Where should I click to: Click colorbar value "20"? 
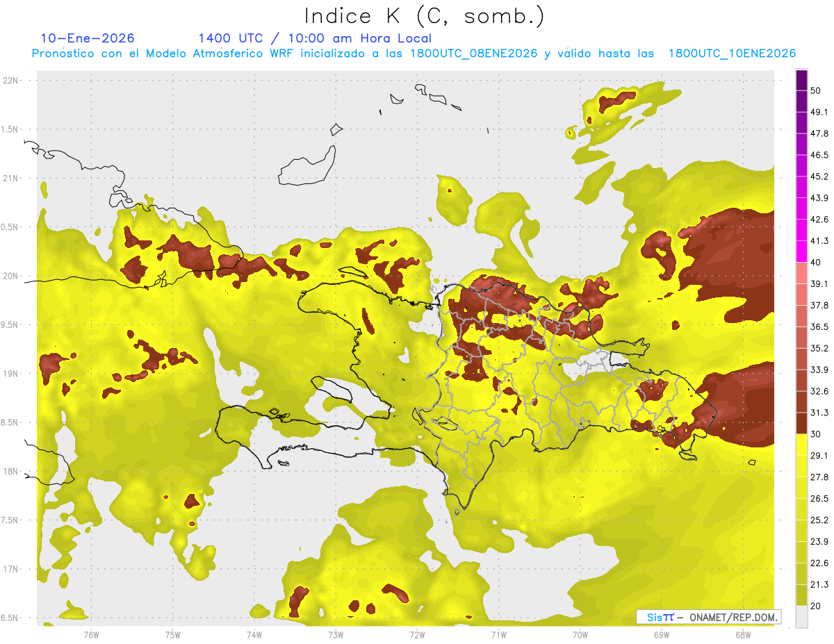(x=817, y=606)
